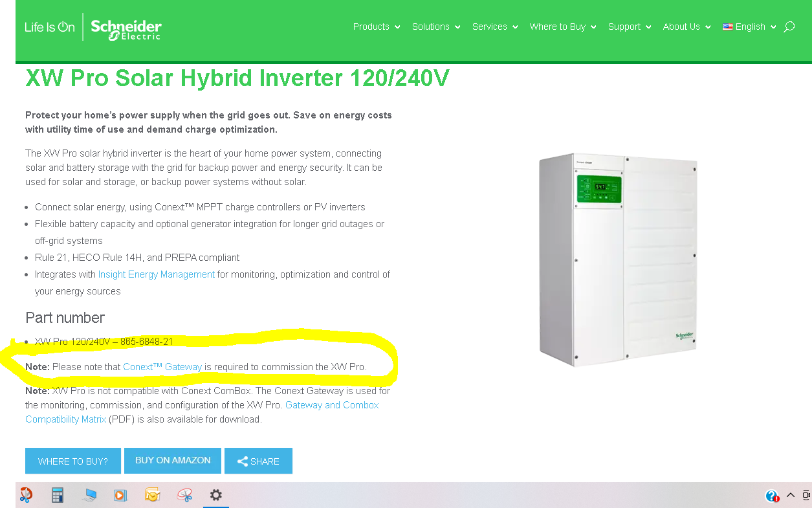Open the English language dropdown
Viewport: 812px width, 508px height.
point(749,27)
